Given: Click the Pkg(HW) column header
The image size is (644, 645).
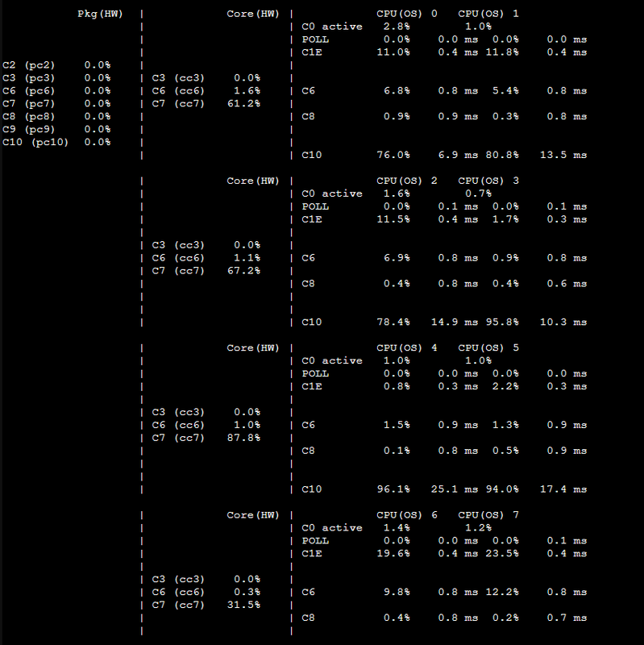Looking at the screenshot, I should [100, 14].
